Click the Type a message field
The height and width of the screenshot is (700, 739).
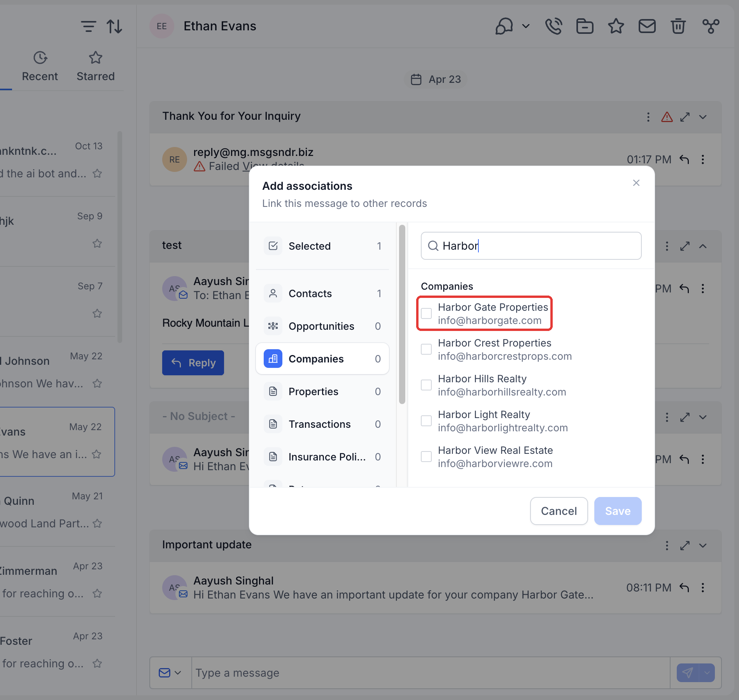point(431,673)
